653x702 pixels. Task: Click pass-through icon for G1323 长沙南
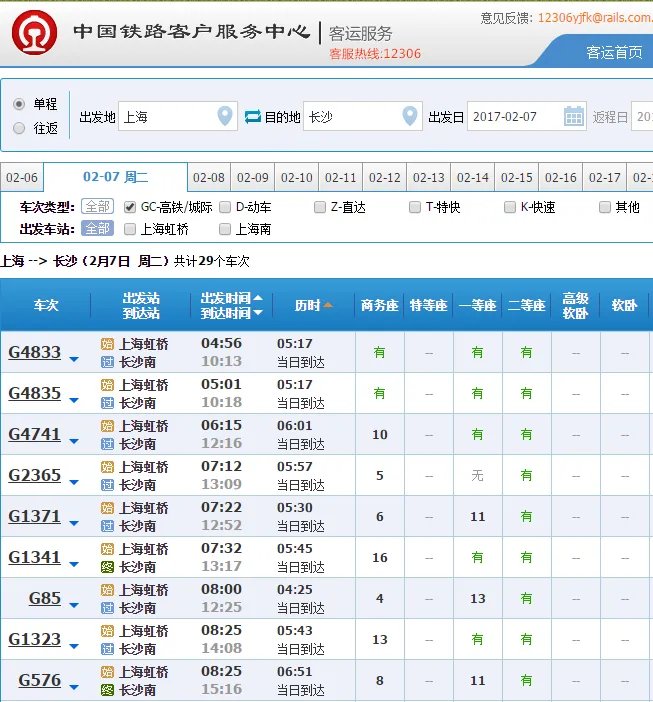tap(107, 649)
